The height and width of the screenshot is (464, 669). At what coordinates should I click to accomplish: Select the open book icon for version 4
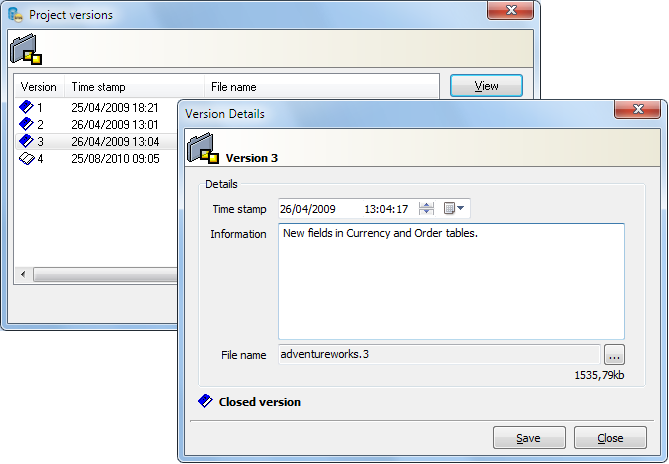(27, 159)
